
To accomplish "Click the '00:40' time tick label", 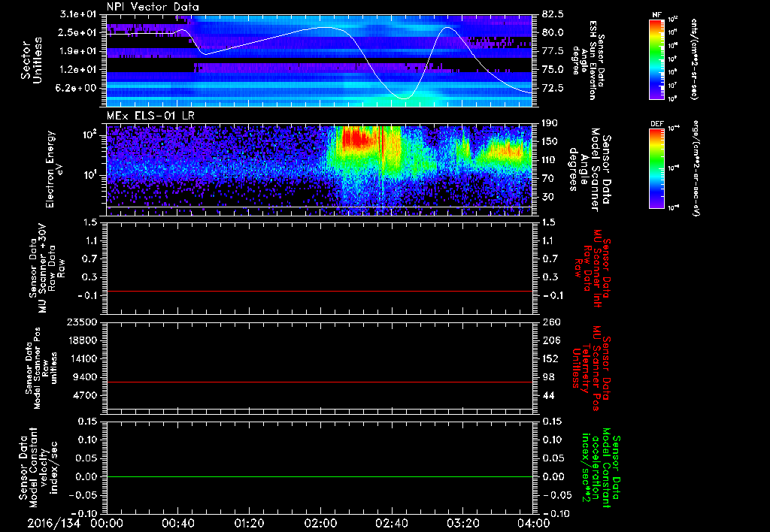I will pos(177,523).
